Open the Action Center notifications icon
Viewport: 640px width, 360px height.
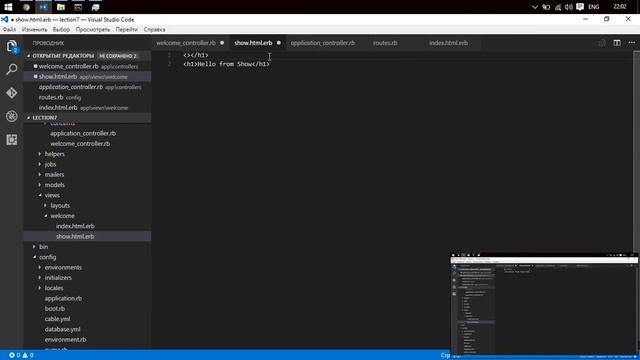(580, 7)
